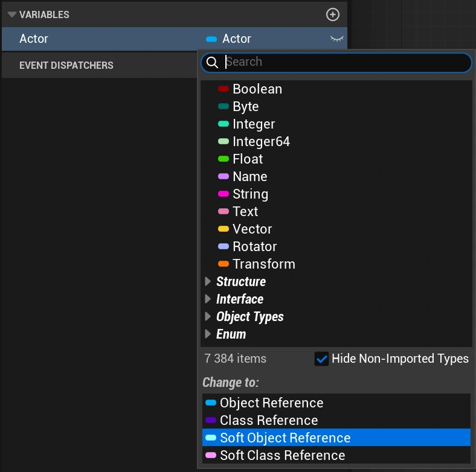Focus the type Search field
The image size is (476, 472).
[x=336, y=63]
